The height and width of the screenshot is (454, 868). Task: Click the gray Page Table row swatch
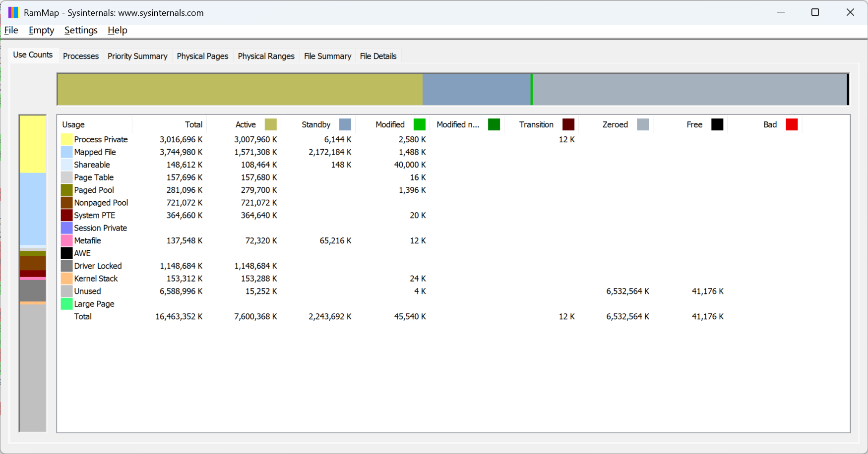(x=67, y=177)
